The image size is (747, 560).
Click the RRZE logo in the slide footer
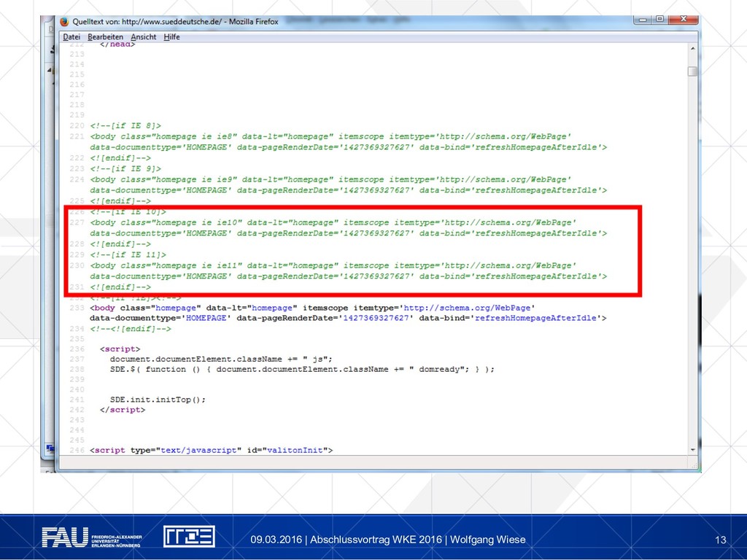[189, 536]
